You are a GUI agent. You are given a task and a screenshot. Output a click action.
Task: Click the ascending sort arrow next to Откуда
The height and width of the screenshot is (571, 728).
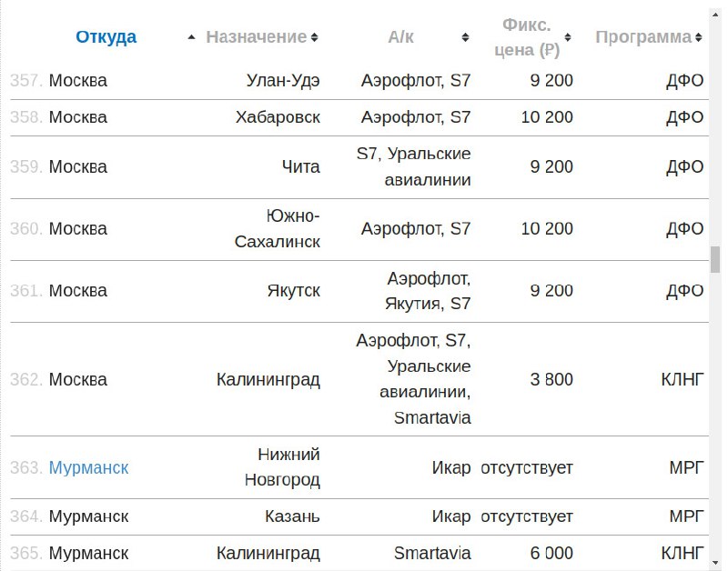tap(191, 37)
